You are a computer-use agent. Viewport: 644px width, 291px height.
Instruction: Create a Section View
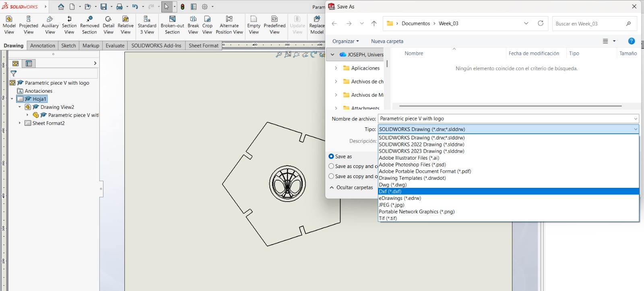pyautogui.click(x=69, y=25)
